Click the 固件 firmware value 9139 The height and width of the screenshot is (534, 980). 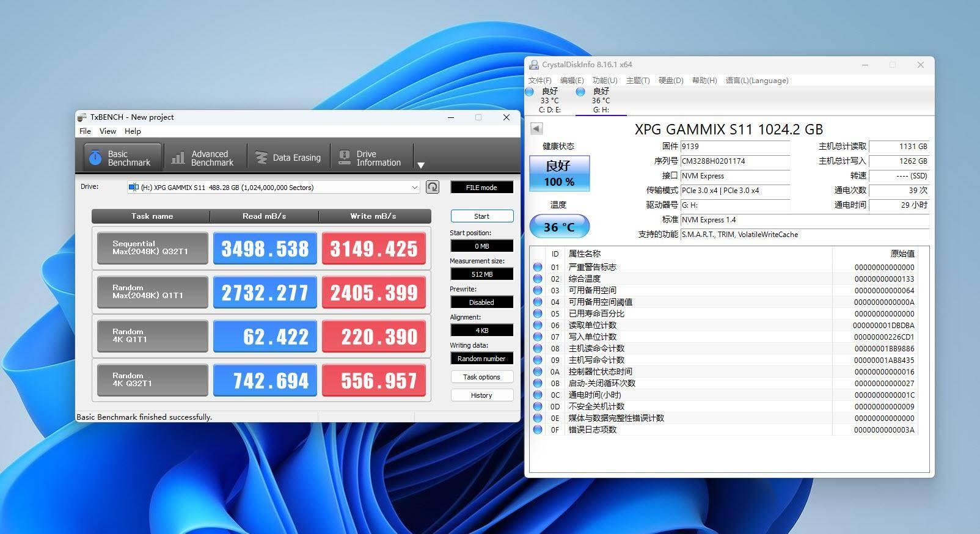click(x=735, y=147)
